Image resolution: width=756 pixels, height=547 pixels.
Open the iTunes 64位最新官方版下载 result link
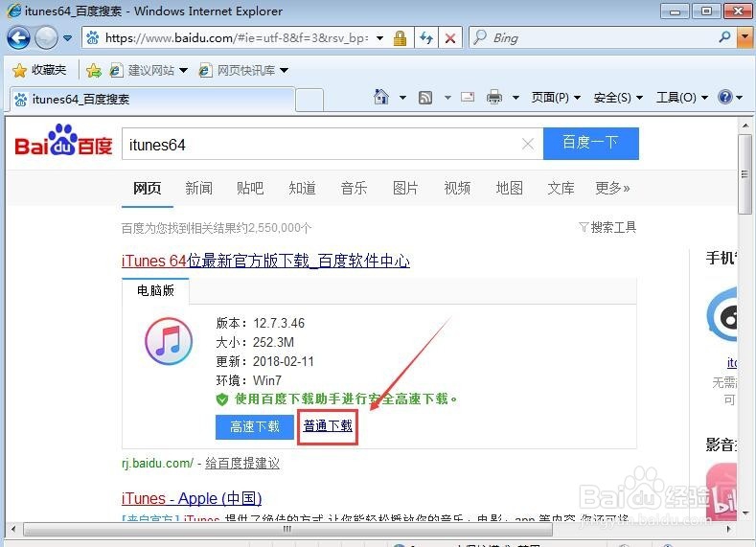[x=265, y=261]
